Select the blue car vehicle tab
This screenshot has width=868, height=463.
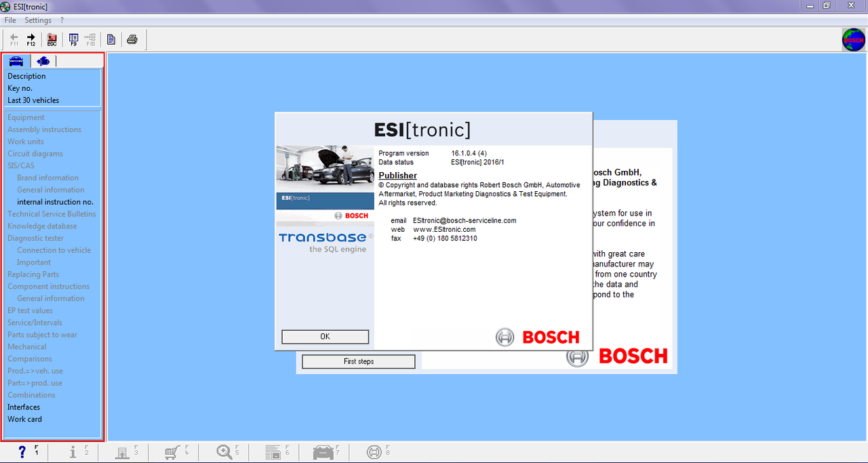point(16,61)
